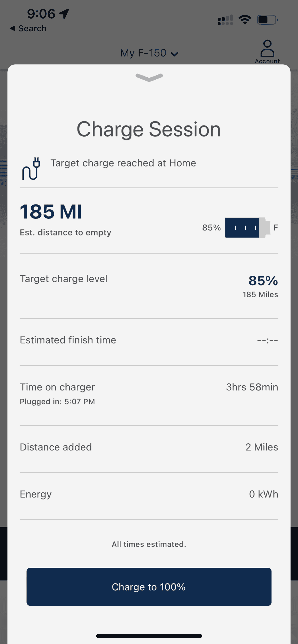
Task: Tap the charging plug icon
Action: (x=31, y=168)
